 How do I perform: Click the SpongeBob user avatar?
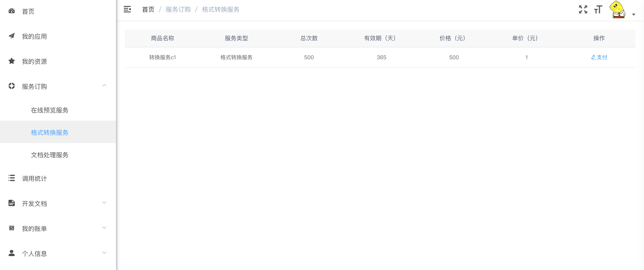618,9
